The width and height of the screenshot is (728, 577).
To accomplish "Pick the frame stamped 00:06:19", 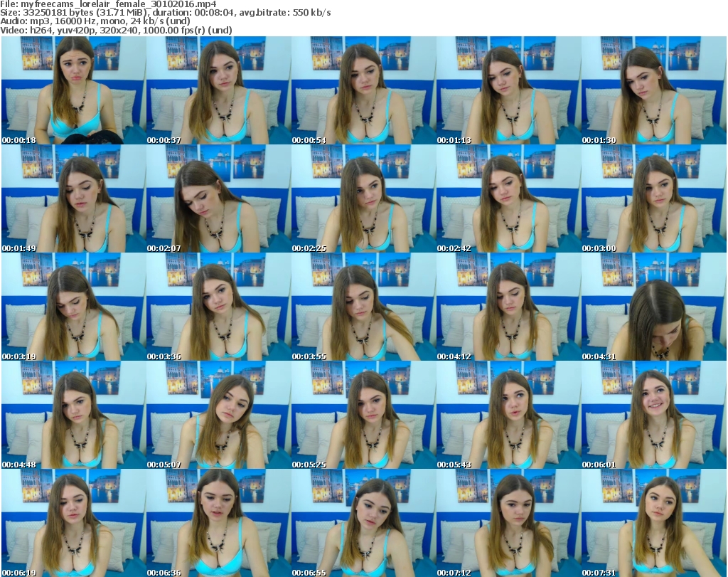I will tap(73, 523).
